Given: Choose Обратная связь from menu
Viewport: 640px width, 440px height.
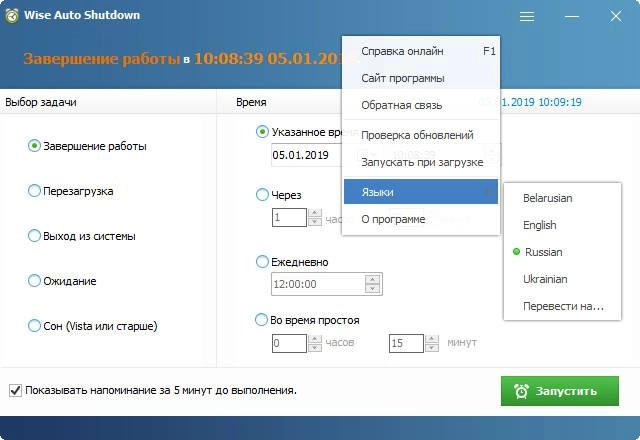Looking at the screenshot, I should coord(421,105).
